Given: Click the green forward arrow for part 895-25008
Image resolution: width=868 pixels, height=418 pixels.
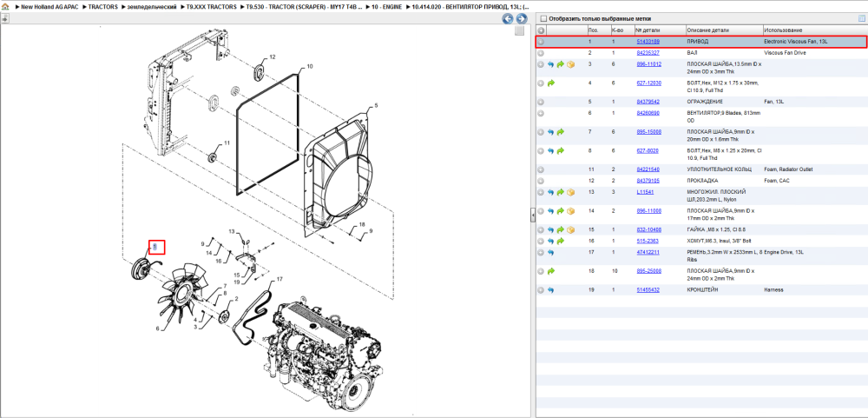Looking at the screenshot, I should point(551,271).
